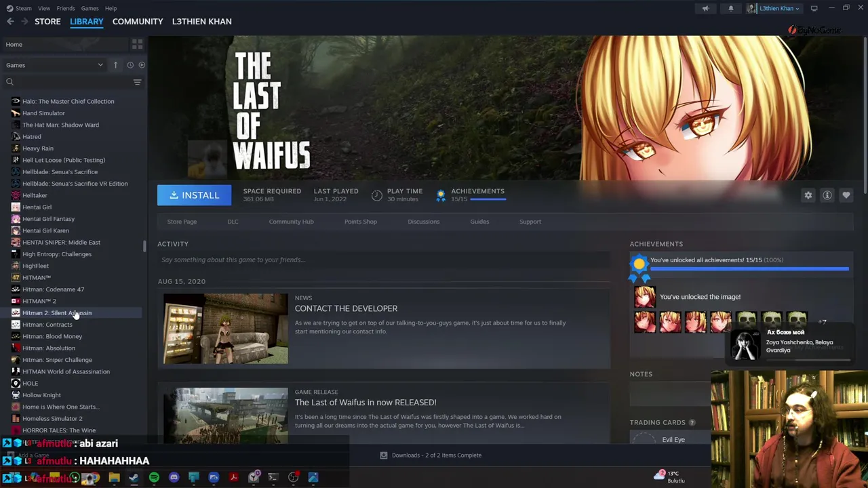The image size is (868, 488).
Task: Show recent games via clock icon
Action: 130,65
